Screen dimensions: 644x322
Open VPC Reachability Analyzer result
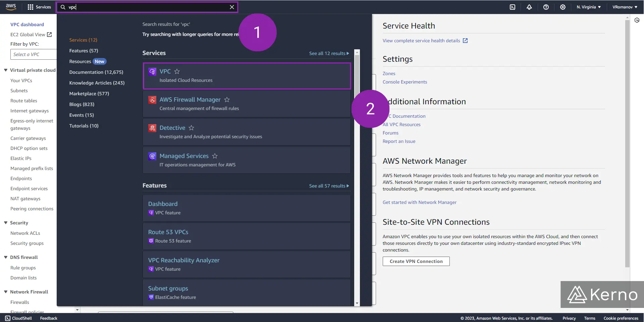247,264
